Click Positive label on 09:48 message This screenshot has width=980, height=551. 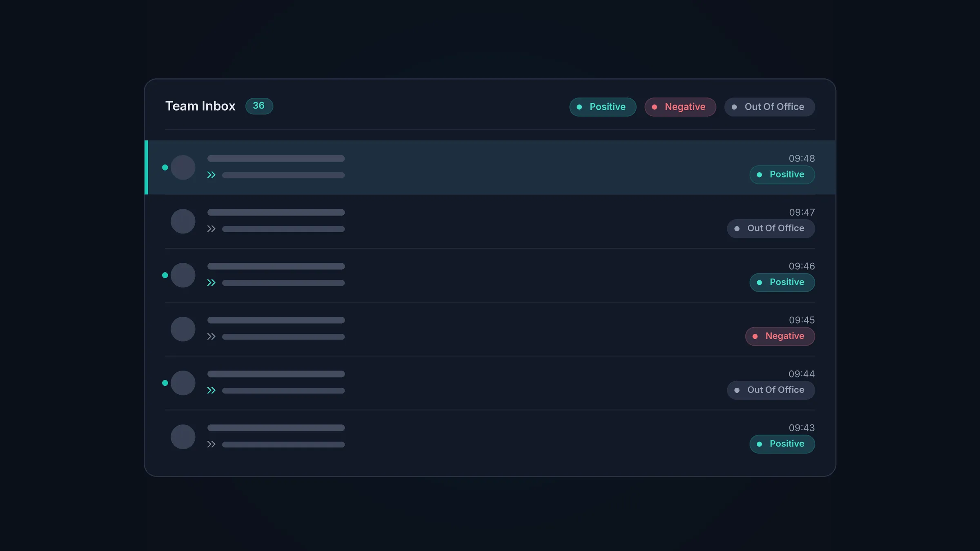782,175
